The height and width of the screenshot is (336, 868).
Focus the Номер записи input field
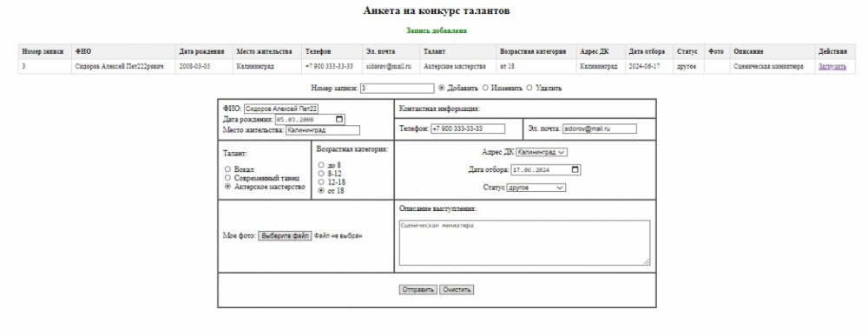click(x=397, y=88)
